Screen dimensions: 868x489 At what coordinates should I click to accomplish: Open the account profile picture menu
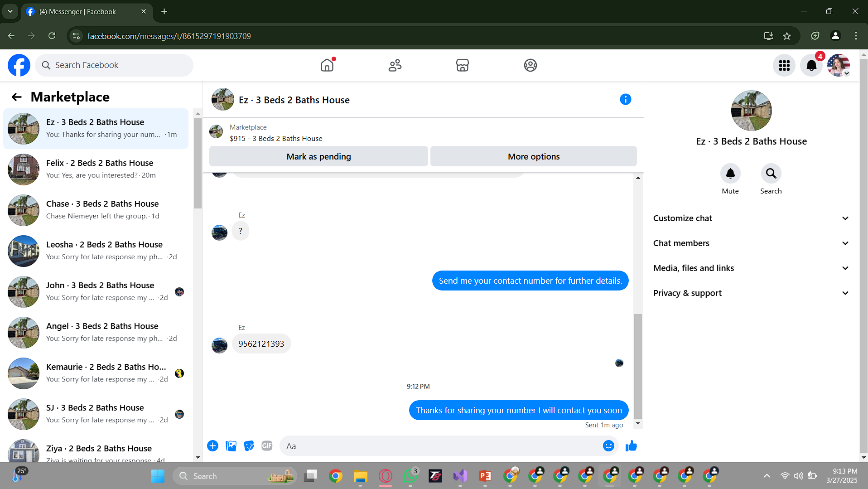pos(839,65)
